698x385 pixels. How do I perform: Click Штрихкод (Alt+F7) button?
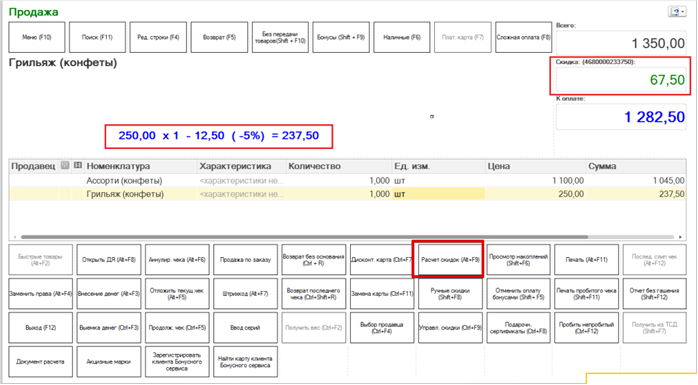click(x=245, y=294)
